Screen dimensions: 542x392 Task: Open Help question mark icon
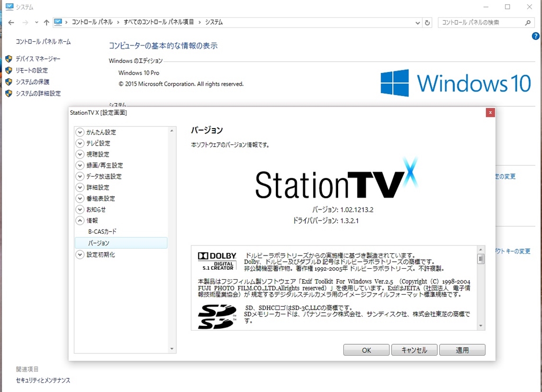[x=536, y=36]
